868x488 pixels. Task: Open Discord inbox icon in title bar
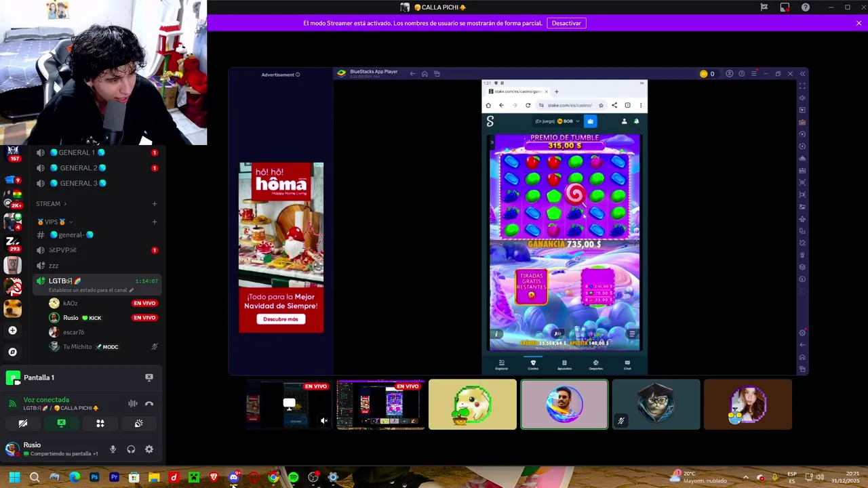[785, 7]
